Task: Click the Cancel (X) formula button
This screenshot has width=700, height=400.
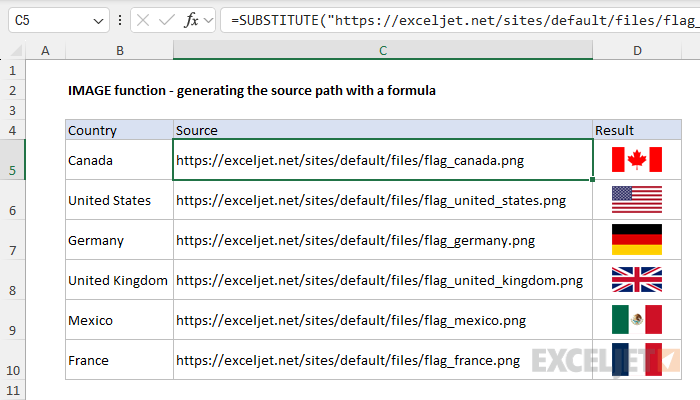Action: [x=143, y=20]
